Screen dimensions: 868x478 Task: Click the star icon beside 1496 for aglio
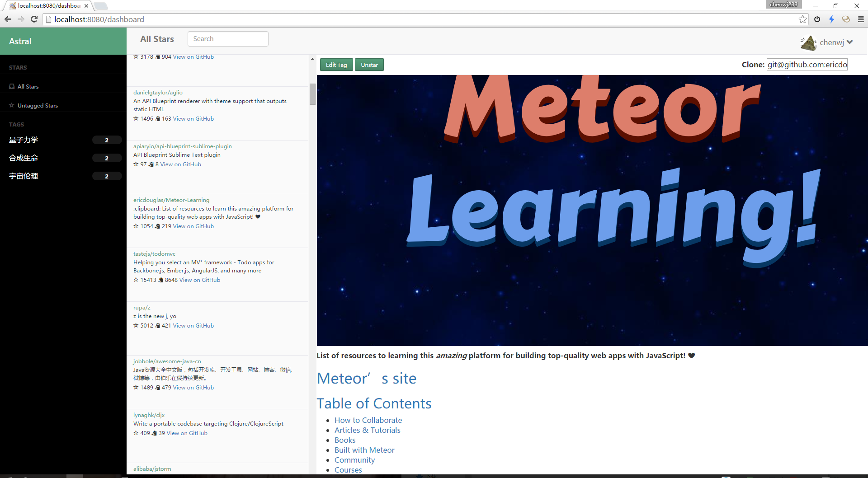136,118
